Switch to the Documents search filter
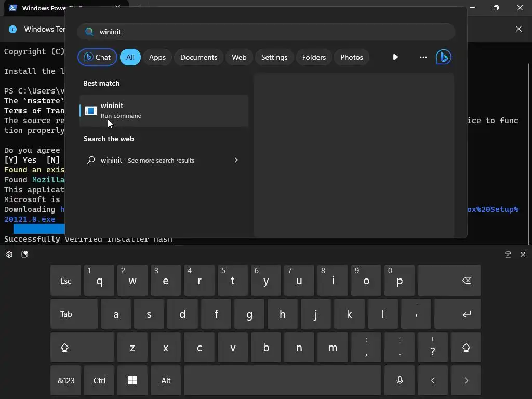 click(199, 57)
